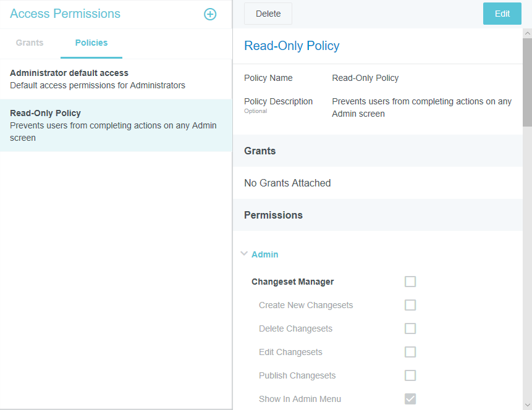The width and height of the screenshot is (532, 410).
Task: Click the vertical scrollbar thumb
Action: coord(527,83)
